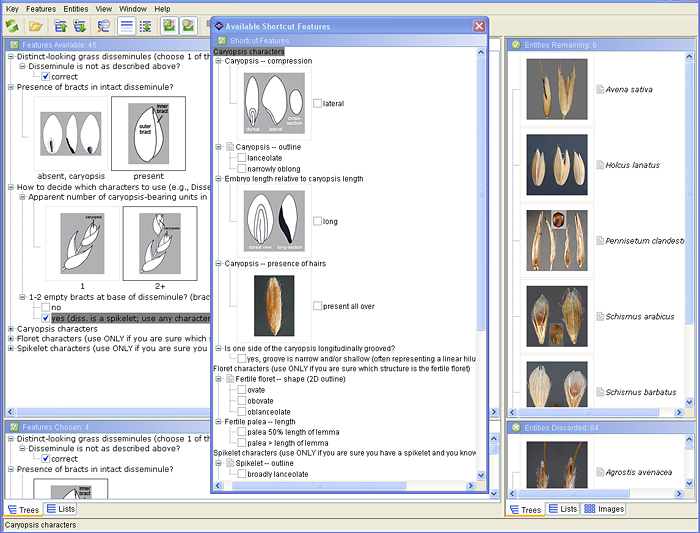
Task: Open the fact sheet icon beside Agrostis avenacea
Action: pyautogui.click(x=600, y=472)
